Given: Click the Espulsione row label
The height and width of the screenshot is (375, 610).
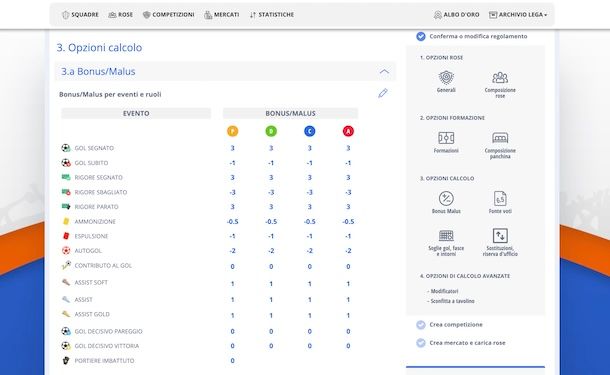Looking at the screenshot, I should [91, 236].
